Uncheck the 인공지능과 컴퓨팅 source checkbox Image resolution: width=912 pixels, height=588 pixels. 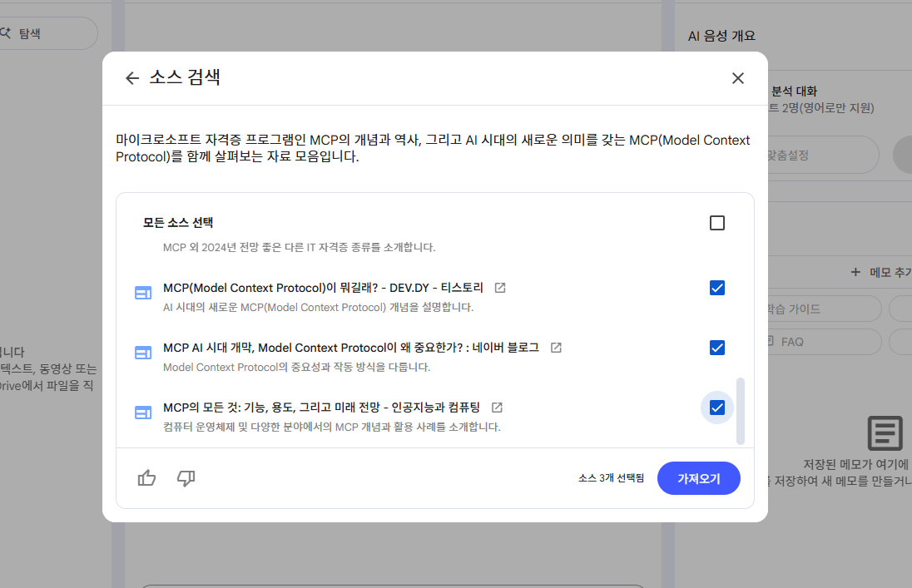click(717, 408)
